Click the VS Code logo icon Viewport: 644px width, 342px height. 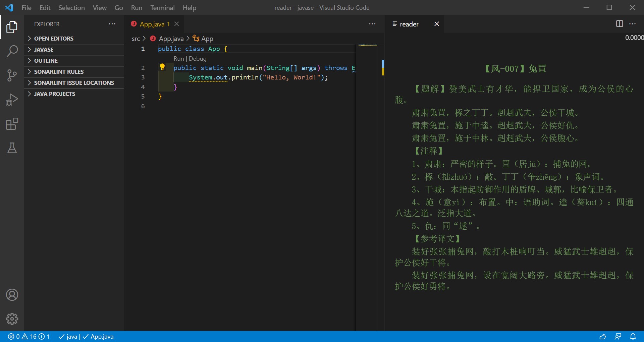(x=9, y=7)
